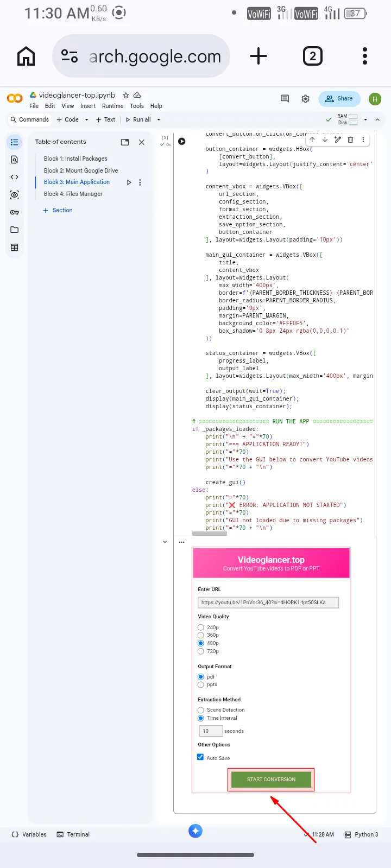Go to Block 3: Main Application
The image size is (391, 868).
pyautogui.click(x=77, y=182)
